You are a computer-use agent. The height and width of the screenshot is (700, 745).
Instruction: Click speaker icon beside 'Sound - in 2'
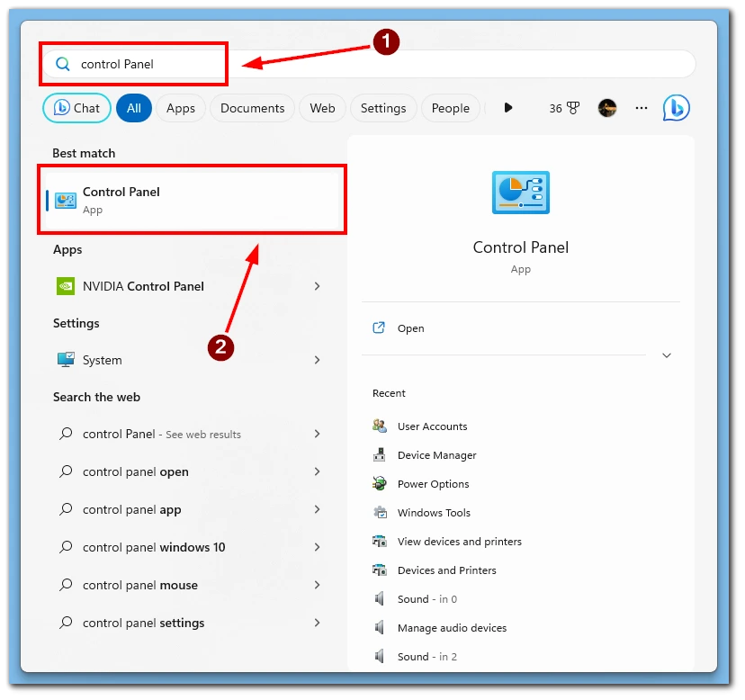tap(379, 656)
